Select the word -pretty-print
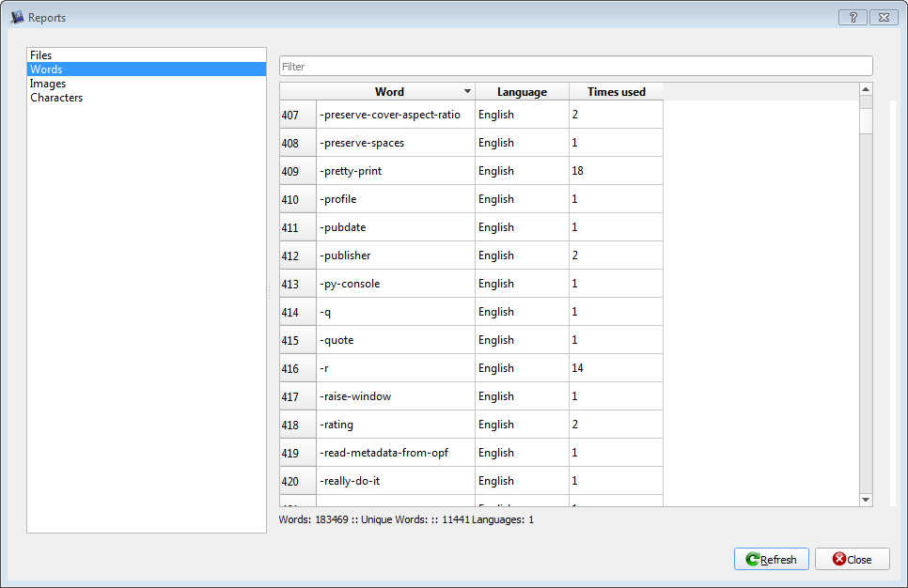Screen dimensions: 908x588 (x=396, y=171)
